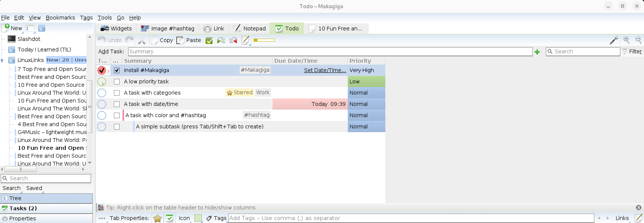644x223 pixels.
Task: Click the next link right arrow
Action: pos(608,218)
